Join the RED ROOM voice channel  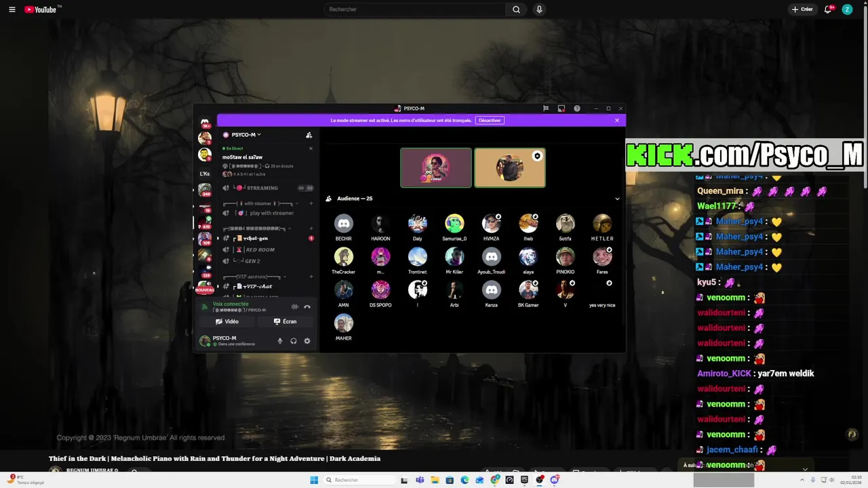(267, 249)
